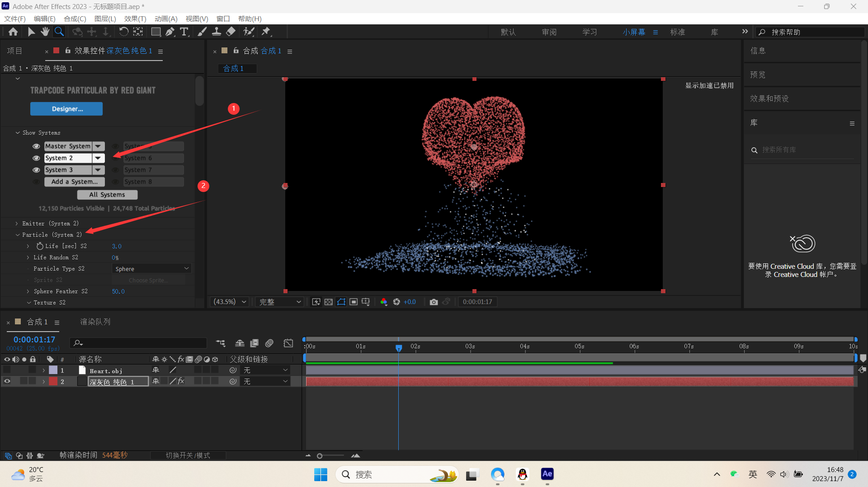Open the viewer zoom 43.5% dropdown
The height and width of the screenshot is (487, 868).
pyautogui.click(x=230, y=302)
